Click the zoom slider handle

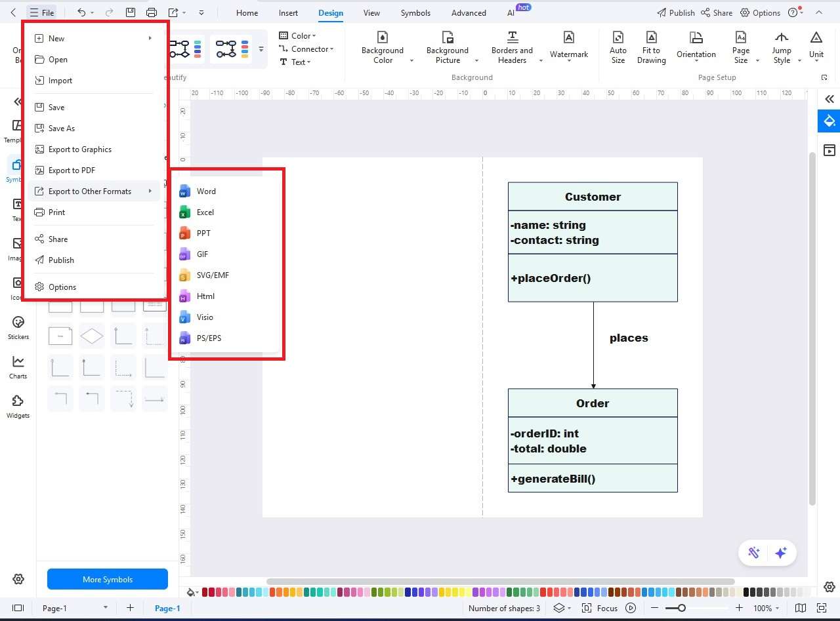click(682, 608)
